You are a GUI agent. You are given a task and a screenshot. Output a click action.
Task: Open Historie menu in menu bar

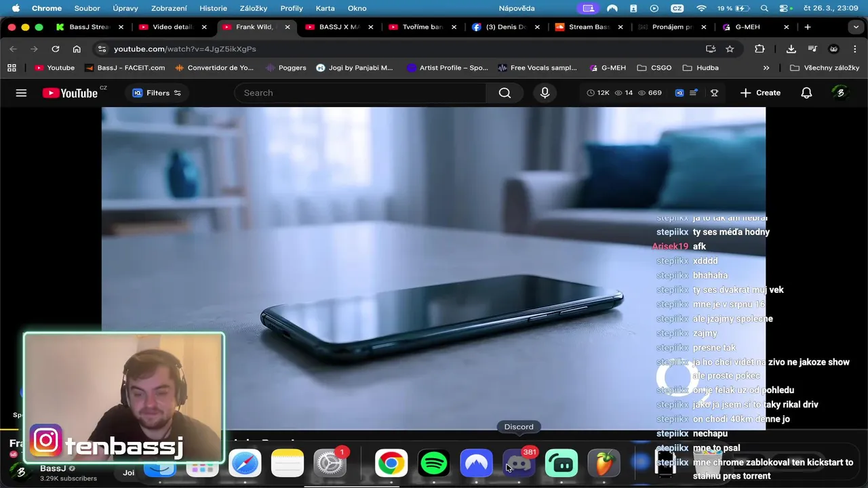(214, 8)
